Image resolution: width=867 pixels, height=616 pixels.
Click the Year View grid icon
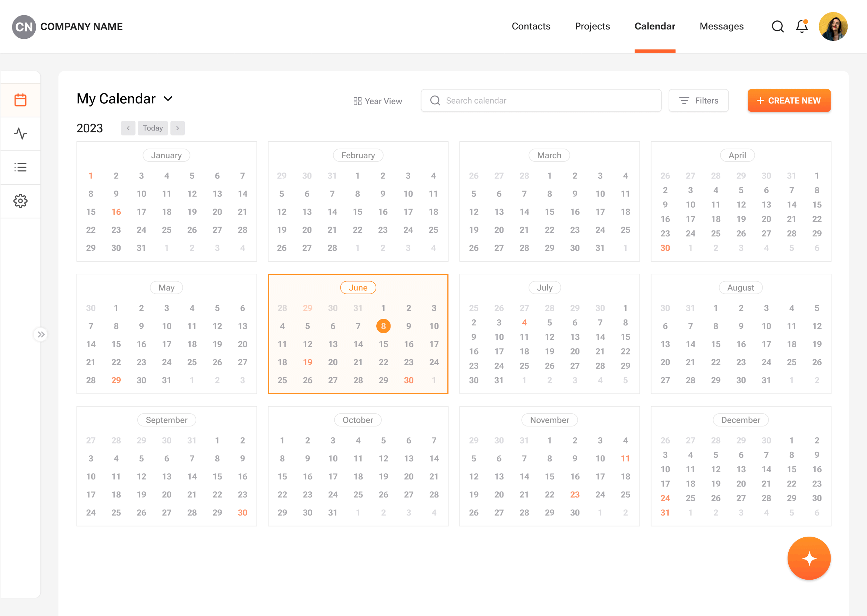(357, 100)
